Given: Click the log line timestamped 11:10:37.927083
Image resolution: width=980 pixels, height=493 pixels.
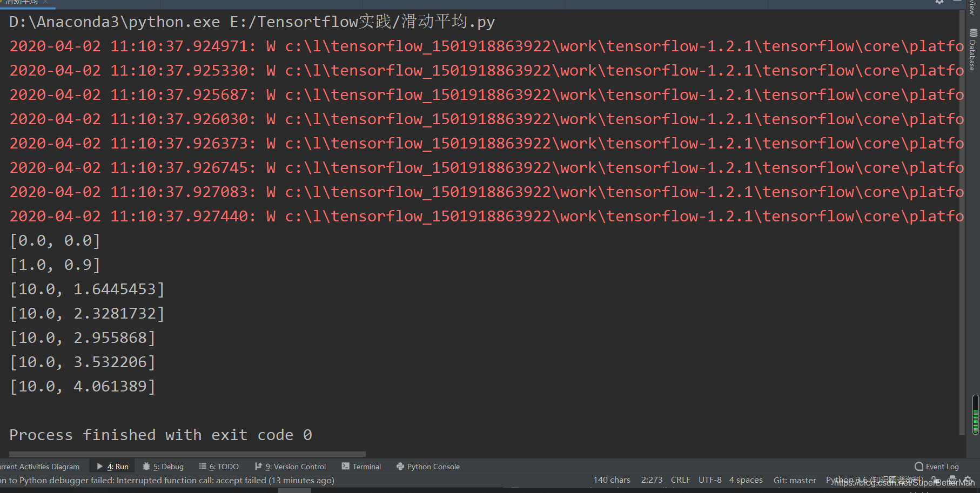Looking at the screenshot, I should click(486, 192).
